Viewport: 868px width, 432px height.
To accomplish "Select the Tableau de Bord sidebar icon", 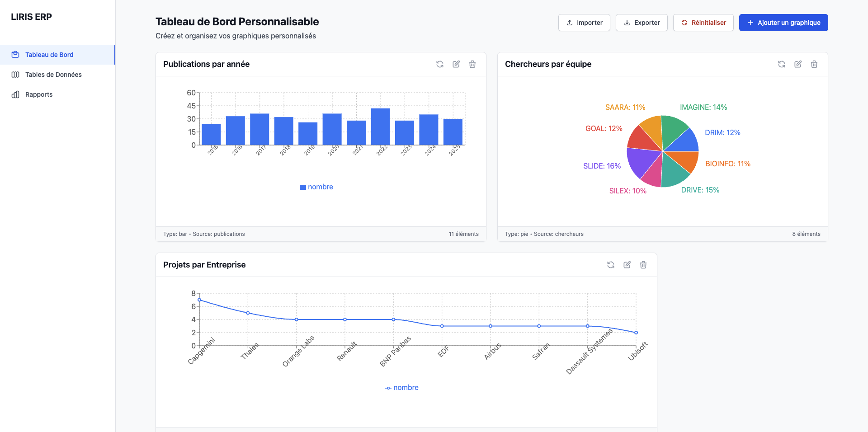I will (15, 54).
